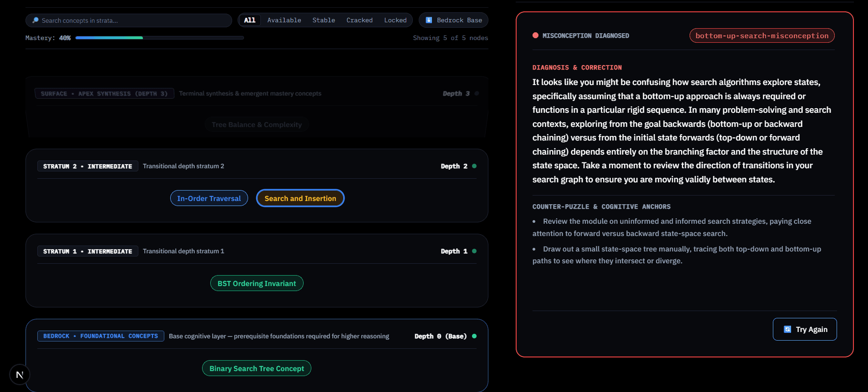Click the Base cognitive layer description text

(279, 336)
